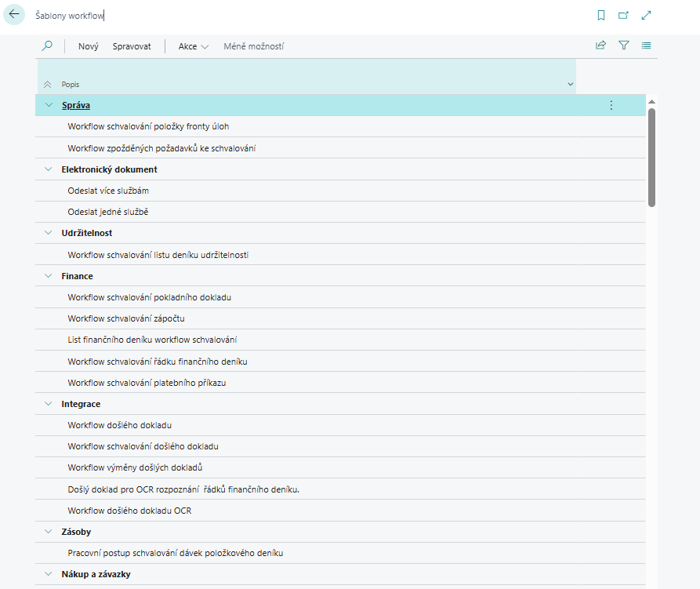This screenshot has width=700, height=589.
Task: Select Odeslat více službám row
Action: pyautogui.click(x=340, y=191)
